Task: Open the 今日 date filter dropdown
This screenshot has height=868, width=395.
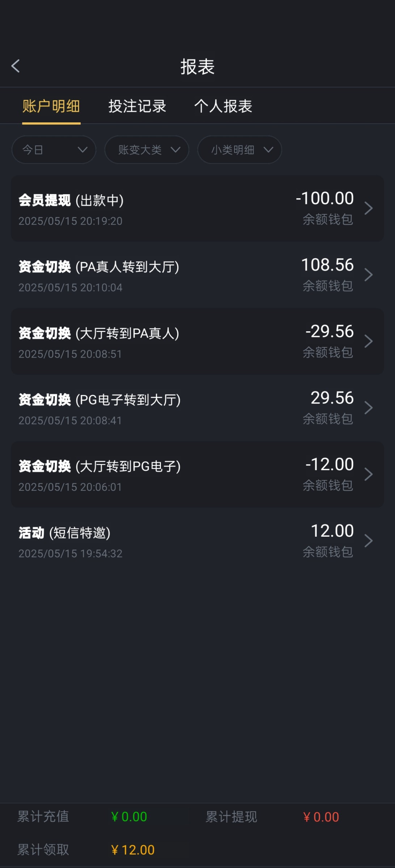Action: pyautogui.click(x=54, y=150)
